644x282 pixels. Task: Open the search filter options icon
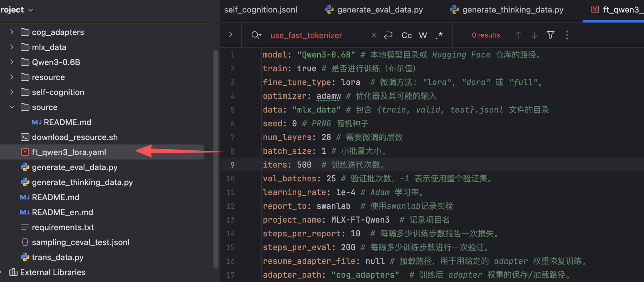550,35
